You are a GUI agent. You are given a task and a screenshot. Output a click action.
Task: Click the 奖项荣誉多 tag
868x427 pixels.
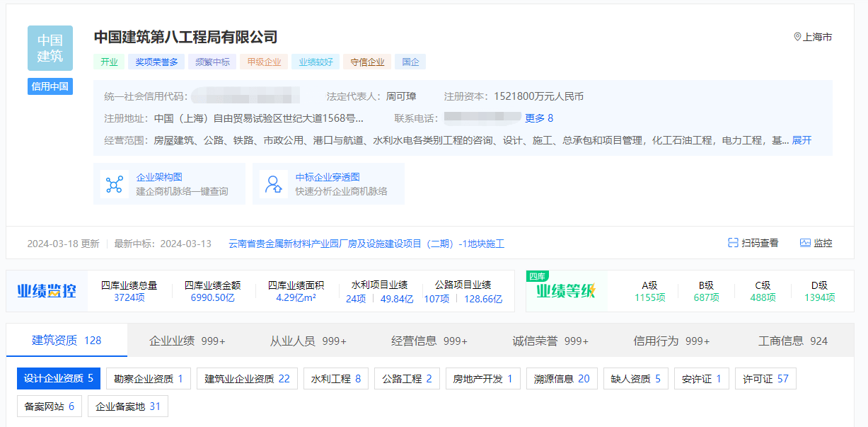(156, 62)
